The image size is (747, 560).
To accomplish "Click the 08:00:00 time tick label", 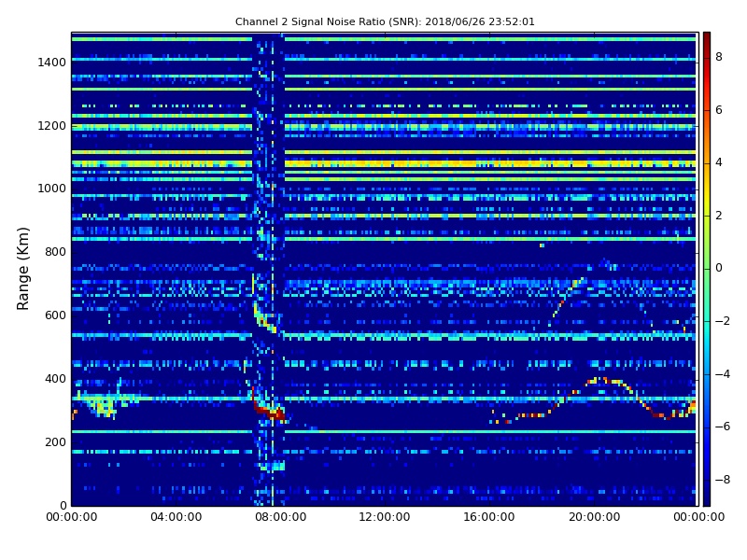I will point(281,517).
